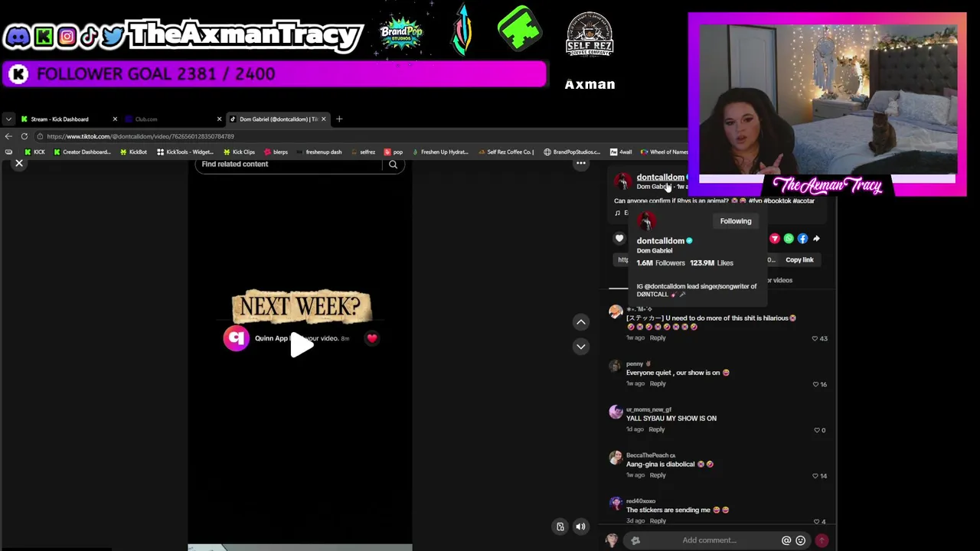Play the paused TikTok video

tap(301, 344)
